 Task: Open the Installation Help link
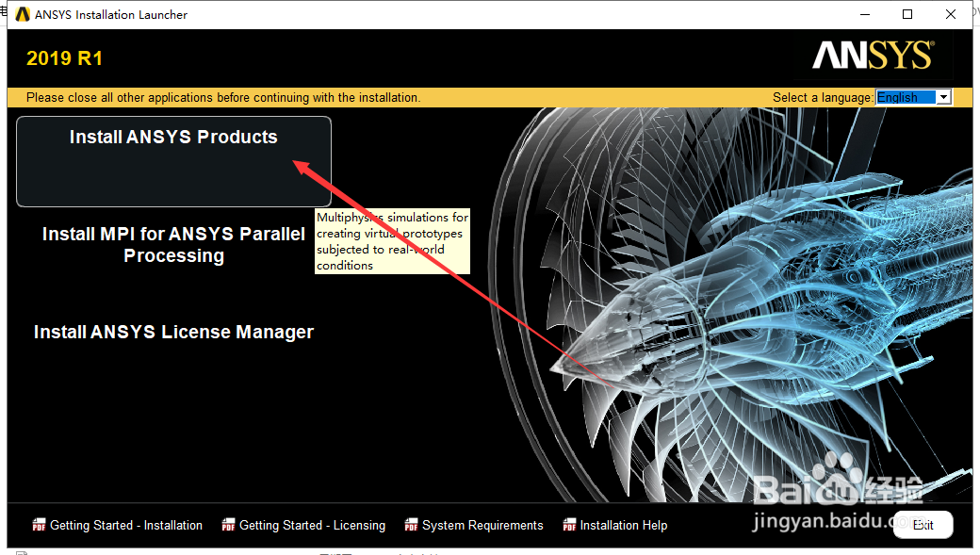[624, 526]
